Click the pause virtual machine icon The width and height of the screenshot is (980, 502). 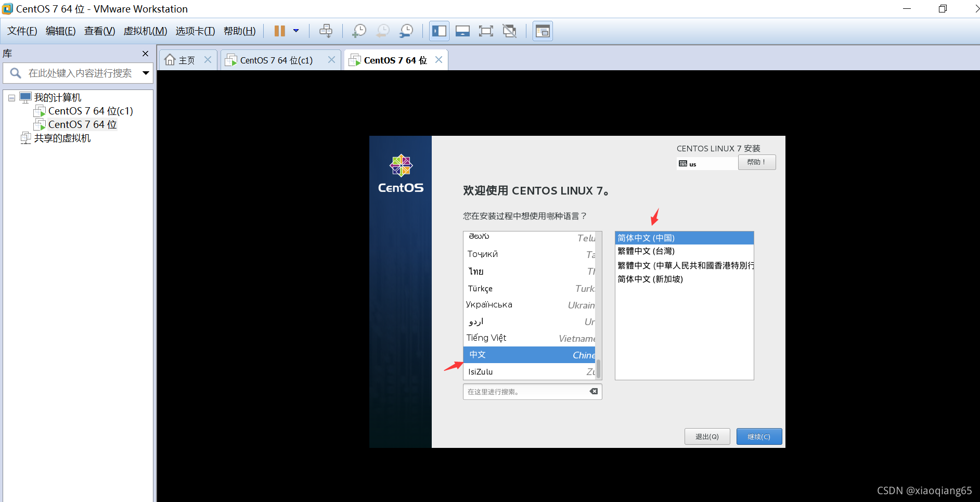click(280, 31)
